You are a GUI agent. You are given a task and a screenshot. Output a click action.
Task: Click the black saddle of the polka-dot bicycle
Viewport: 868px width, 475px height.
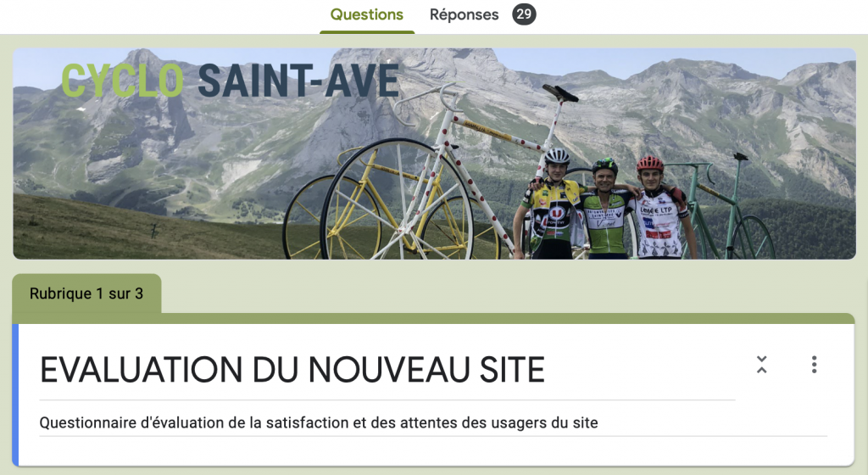point(560,93)
